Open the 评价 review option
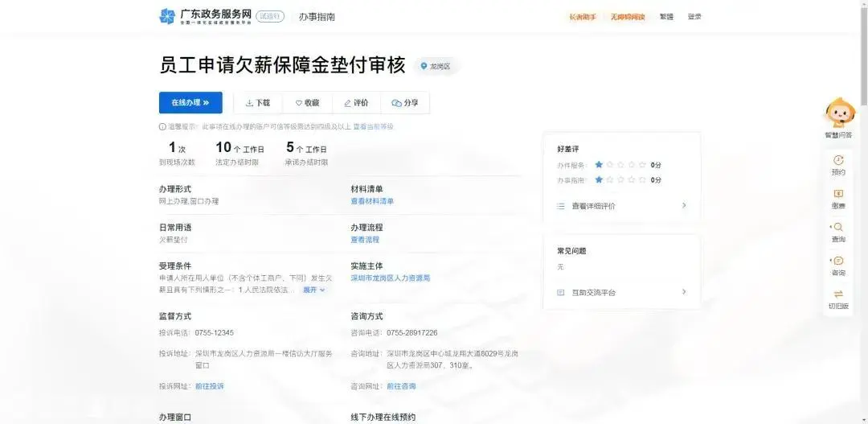Viewport: 868px width, 424px height. pyautogui.click(x=356, y=103)
